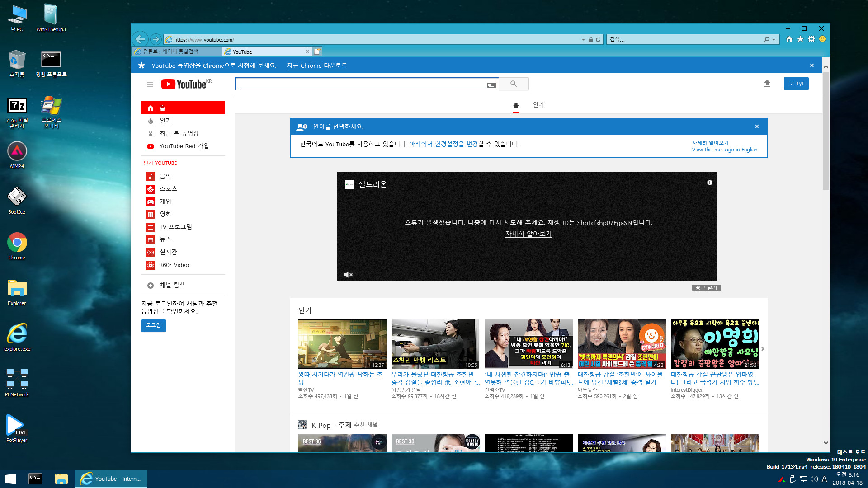Close the YouTube browser tab
This screenshot has width=868, height=488.
pos(307,52)
